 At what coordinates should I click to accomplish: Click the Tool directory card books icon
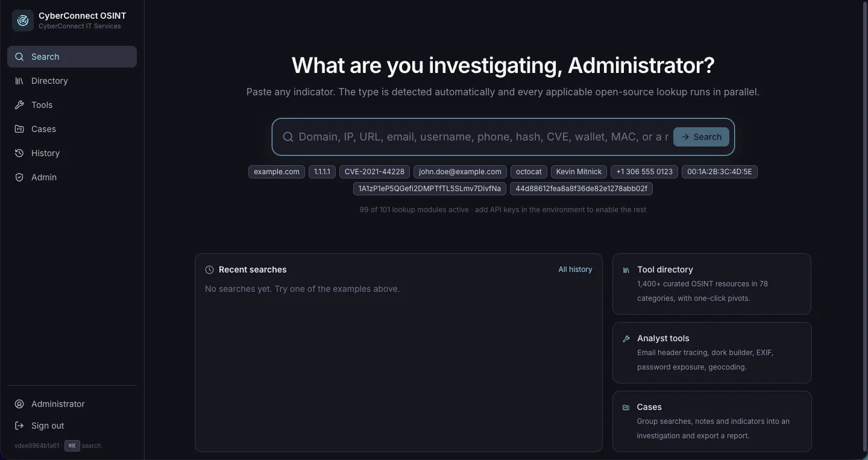(x=626, y=270)
